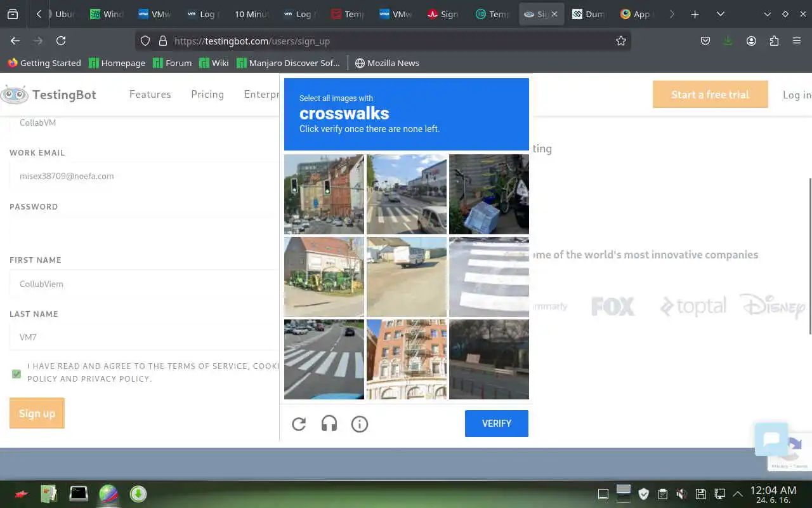The width and height of the screenshot is (812, 508).
Task: Toggle the terms of service agreement checkbox
Action: (x=16, y=374)
